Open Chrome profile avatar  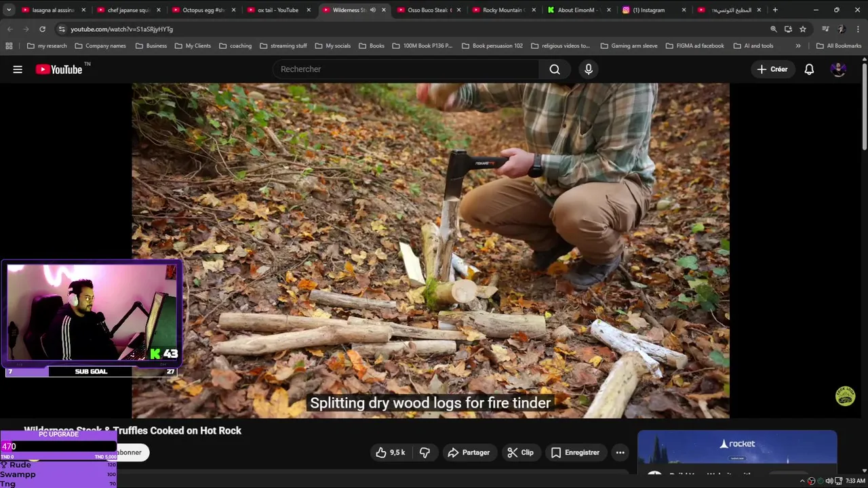click(x=841, y=29)
